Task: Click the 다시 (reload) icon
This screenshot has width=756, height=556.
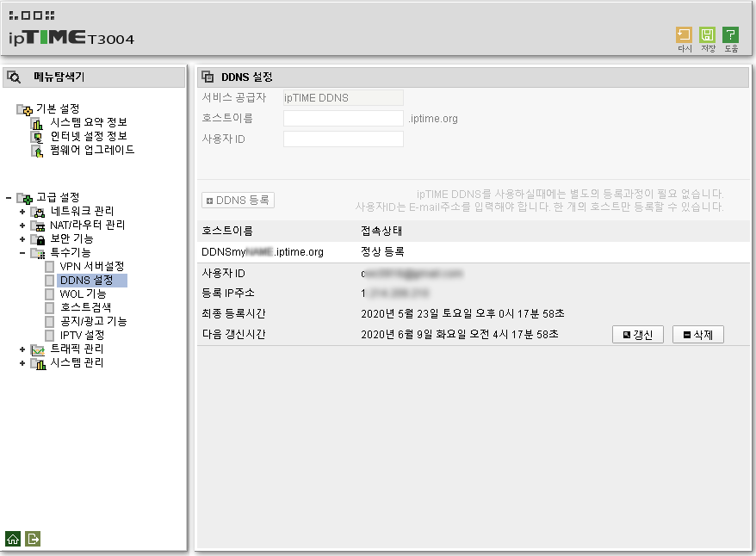Action: point(684,35)
